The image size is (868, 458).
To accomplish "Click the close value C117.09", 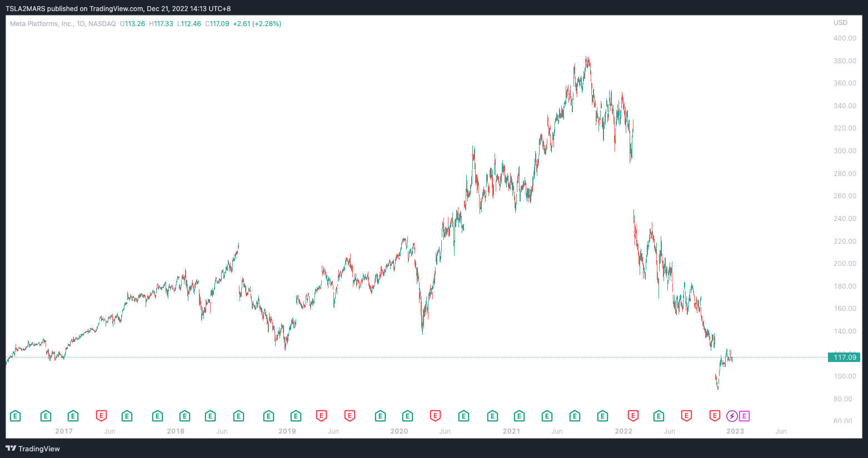I will [217, 24].
